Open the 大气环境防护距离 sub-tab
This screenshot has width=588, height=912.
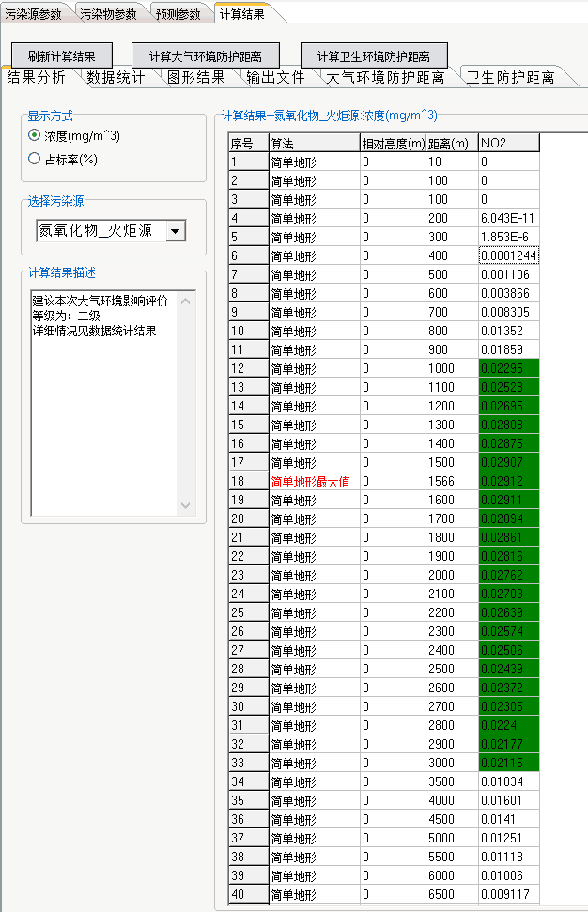[x=385, y=77]
